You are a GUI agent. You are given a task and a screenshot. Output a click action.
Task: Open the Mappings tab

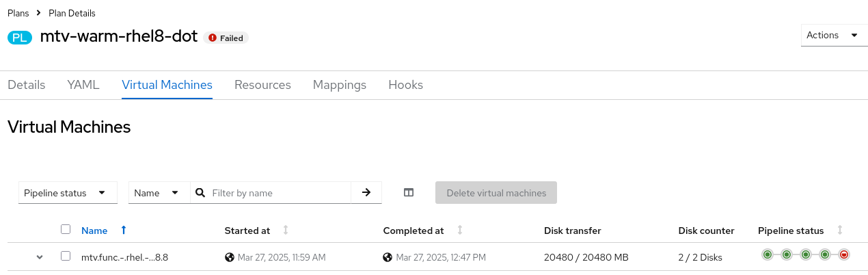pyautogui.click(x=340, y=85)
